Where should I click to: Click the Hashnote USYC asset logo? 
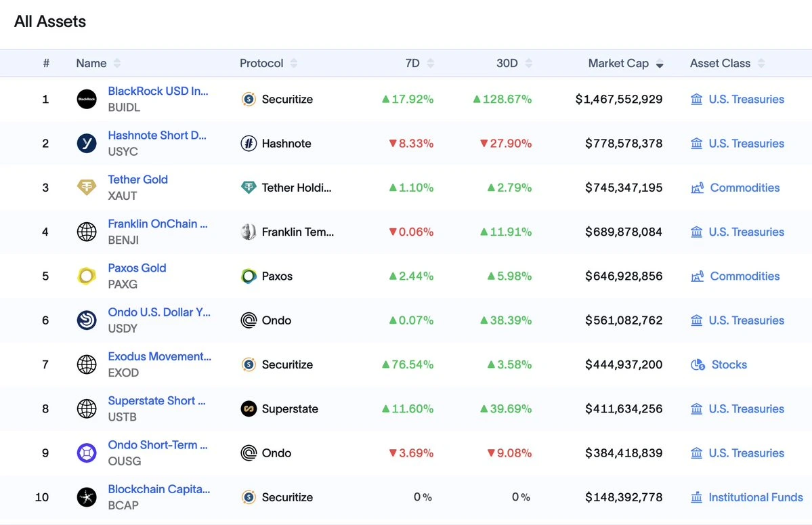tap(87, 144)
